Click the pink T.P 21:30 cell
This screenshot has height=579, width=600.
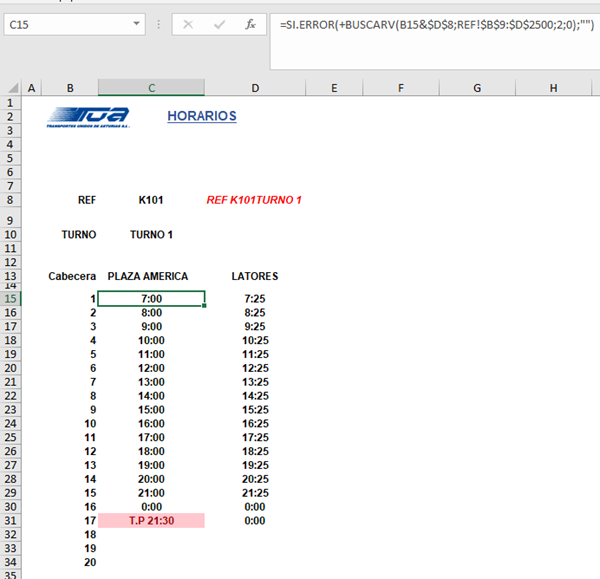click(x=151, y=520)
